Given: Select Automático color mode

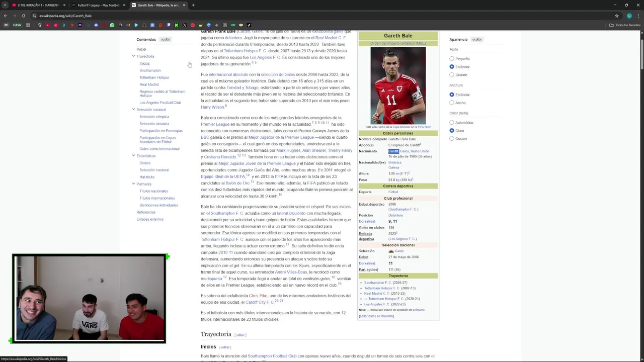Looking at the screenshot, I should pos(452,123).
